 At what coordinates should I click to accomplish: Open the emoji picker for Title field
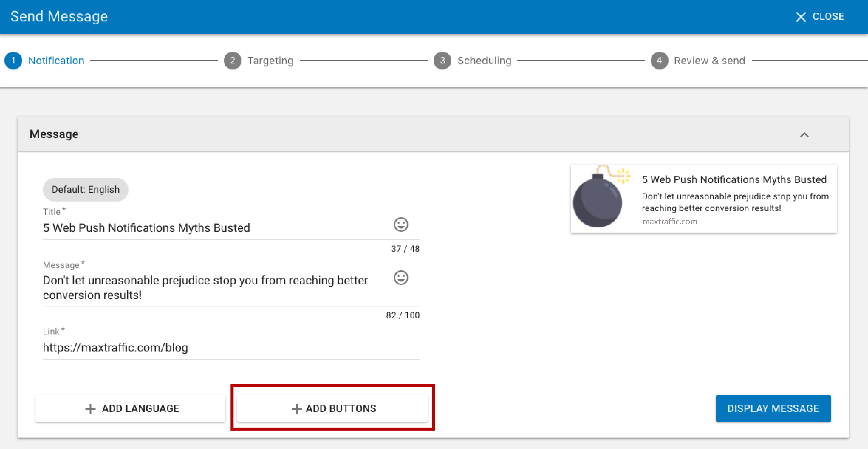401,224
